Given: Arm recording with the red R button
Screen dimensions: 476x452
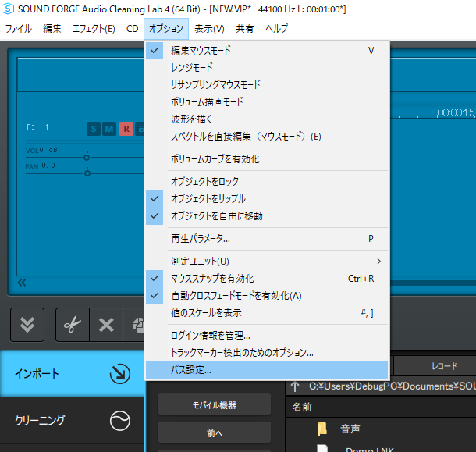Looking at the screenshot, I should click(x=126, y=129).
